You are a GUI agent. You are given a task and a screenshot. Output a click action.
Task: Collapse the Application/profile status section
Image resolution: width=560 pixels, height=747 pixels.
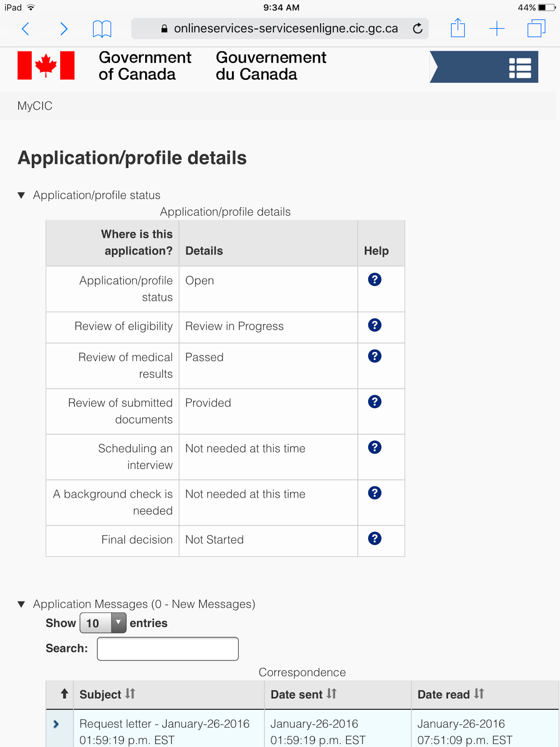point(21,195)
